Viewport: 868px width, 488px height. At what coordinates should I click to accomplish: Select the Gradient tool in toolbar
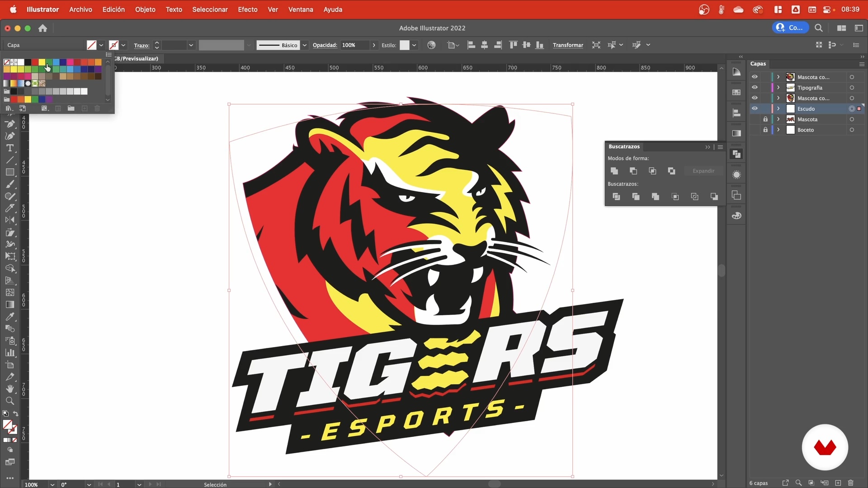tap(9, 305)
